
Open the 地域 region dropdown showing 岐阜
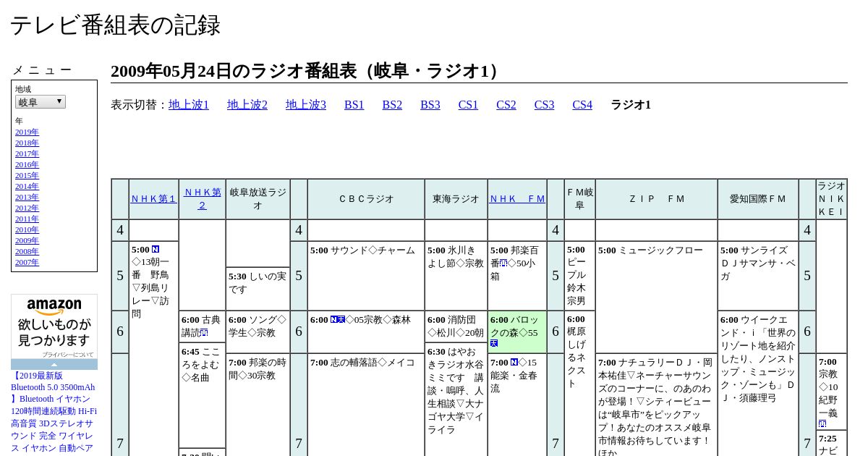pyautogui.click(x=41, y=102)
